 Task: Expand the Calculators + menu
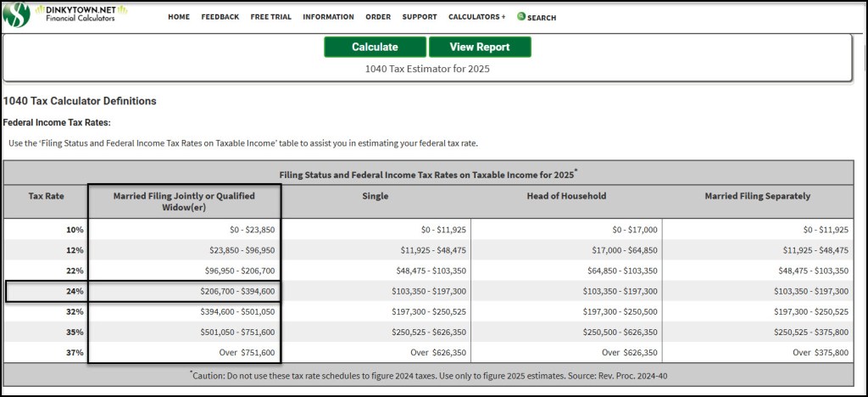point(476,17)
